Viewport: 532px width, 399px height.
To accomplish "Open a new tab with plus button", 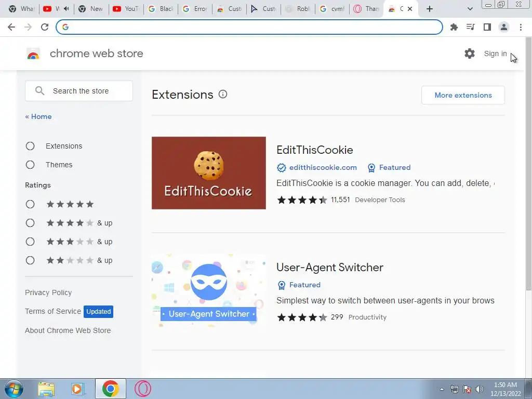I will pos(430,9).
